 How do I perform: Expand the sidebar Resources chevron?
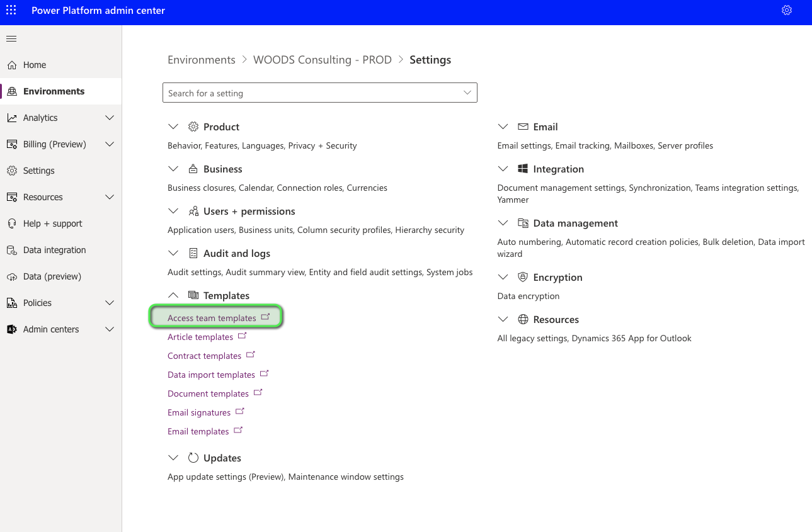pos(110,197)
